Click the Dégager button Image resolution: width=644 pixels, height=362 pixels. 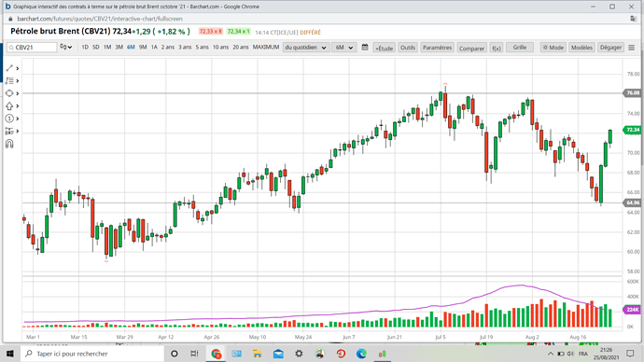click(610, 48)
